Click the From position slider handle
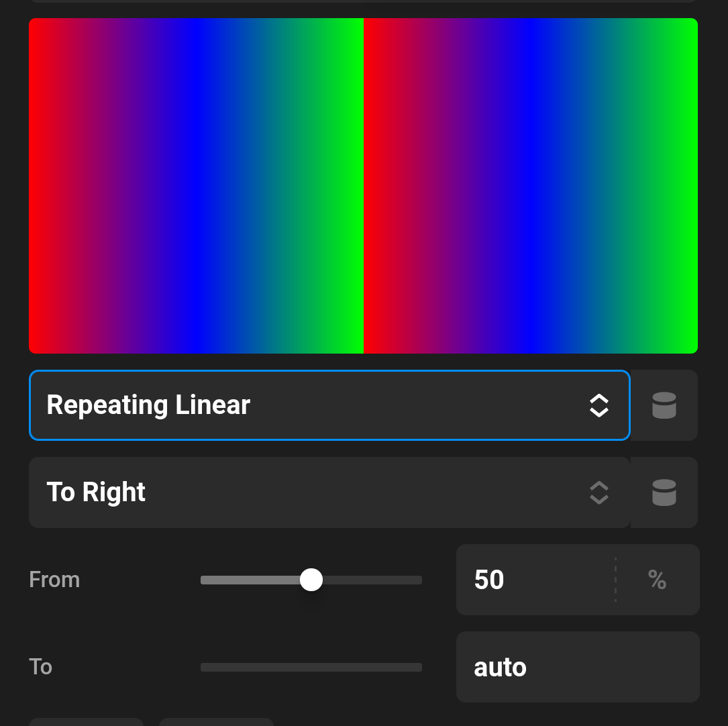 tap(311, 580)
